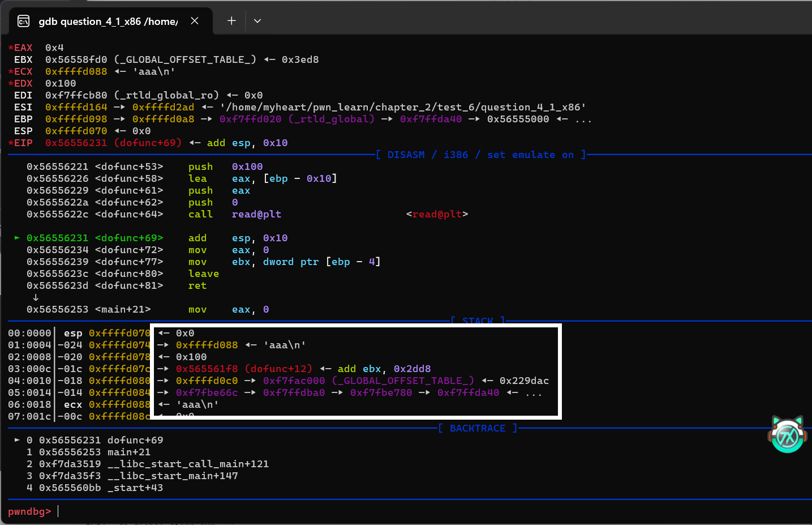
Task: Open a new terminal tab with the plus button
Action: pyautogui.click(x=231, y=21)
